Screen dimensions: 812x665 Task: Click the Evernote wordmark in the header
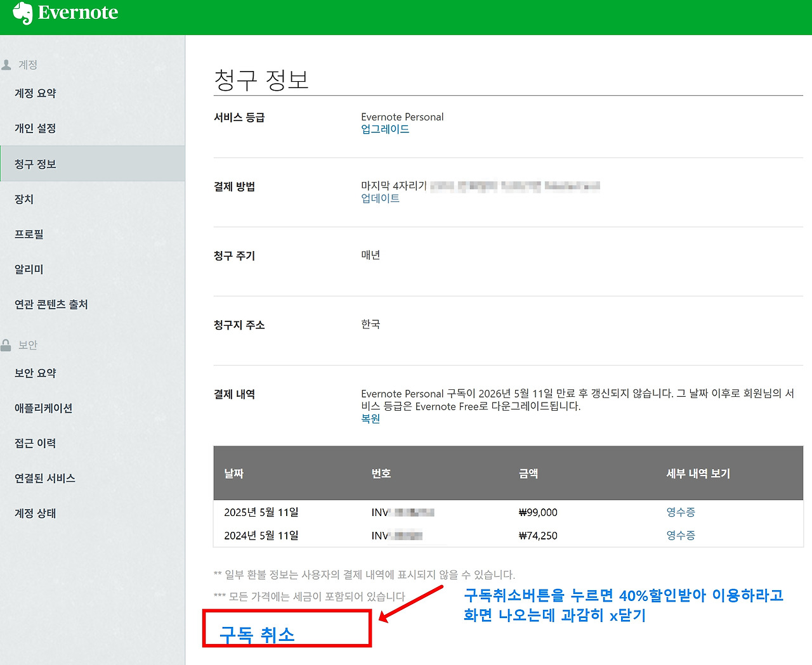click(78, 13)
